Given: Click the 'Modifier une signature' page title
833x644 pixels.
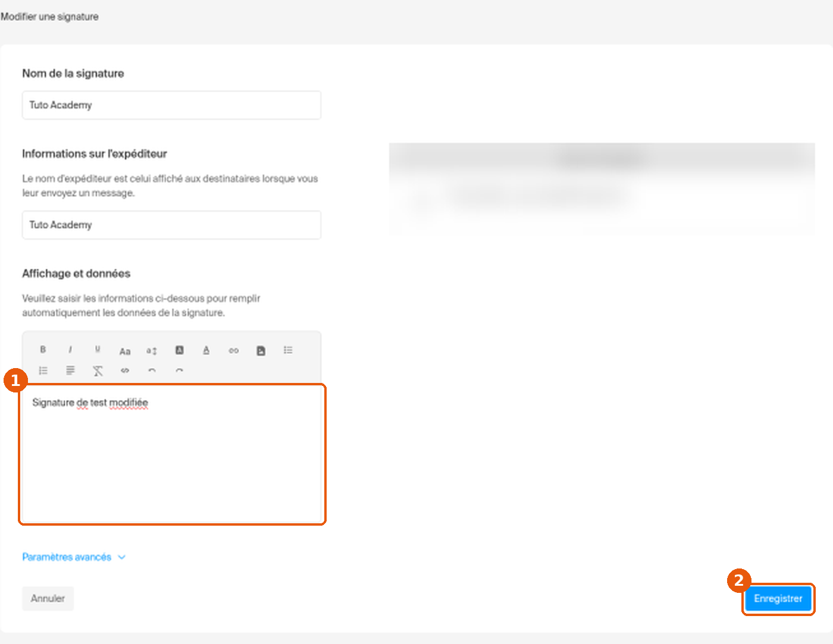Looking at the screenshot, I should pos(49,17).
